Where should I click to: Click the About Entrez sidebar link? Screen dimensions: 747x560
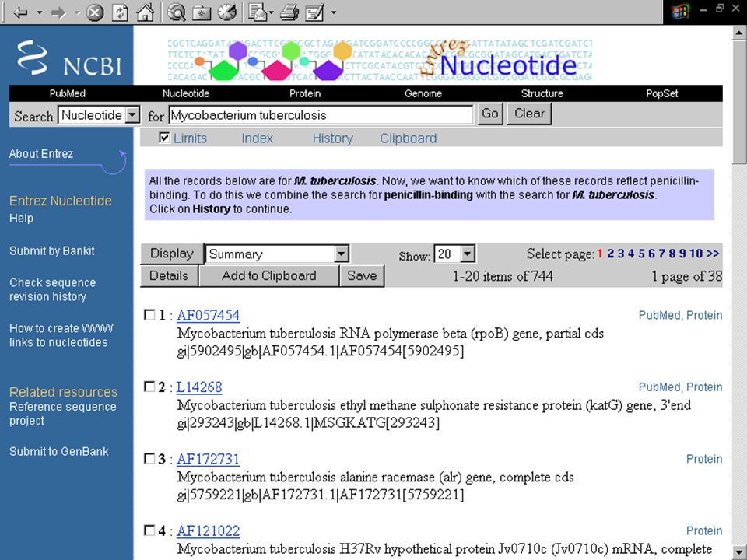coord(41,154)
